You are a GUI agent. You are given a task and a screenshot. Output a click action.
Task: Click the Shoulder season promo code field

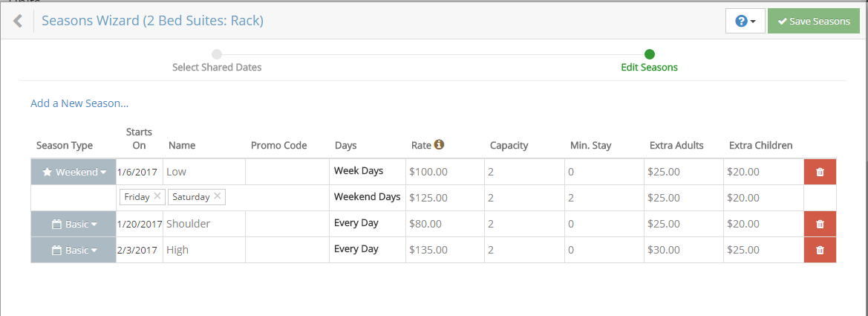(x=287, y=224)
